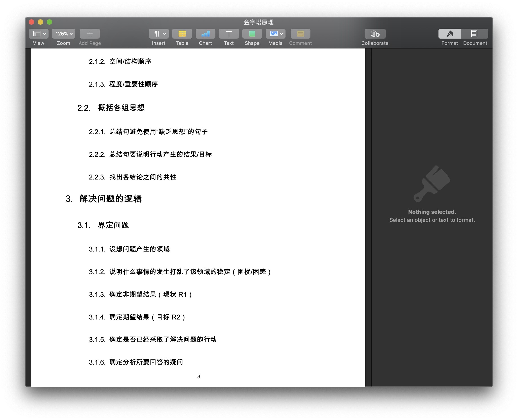This screenshot has height=420, width=518.
Task: Open the View options
Action: (x=38, y=34)
